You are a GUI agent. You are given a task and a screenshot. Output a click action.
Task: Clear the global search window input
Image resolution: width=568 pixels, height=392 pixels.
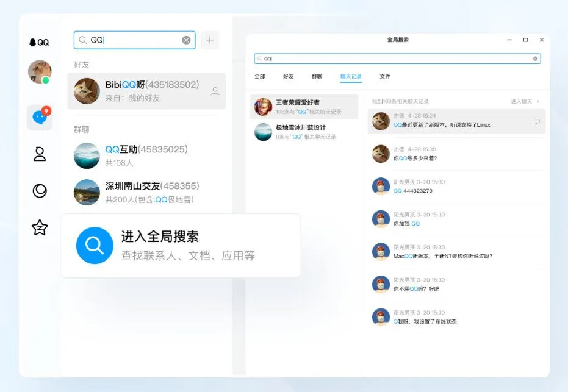click(x=536, y=59)
